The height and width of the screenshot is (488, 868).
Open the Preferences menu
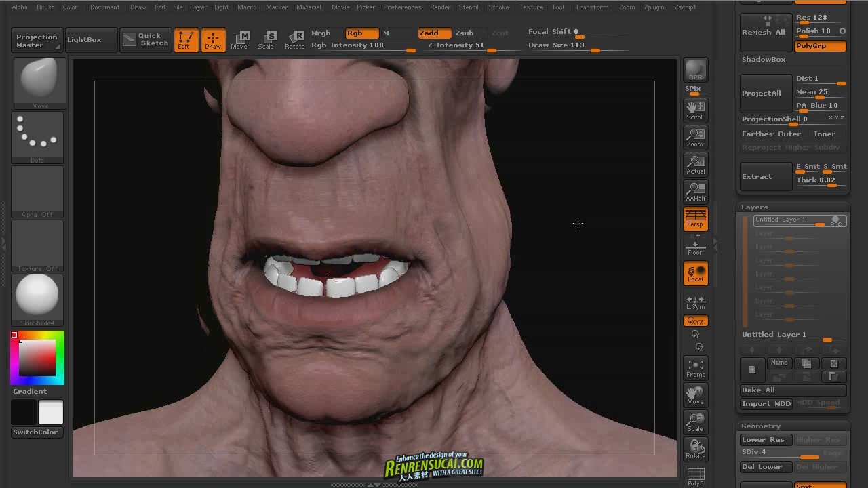pyautogui.click(x=402, y=7)
